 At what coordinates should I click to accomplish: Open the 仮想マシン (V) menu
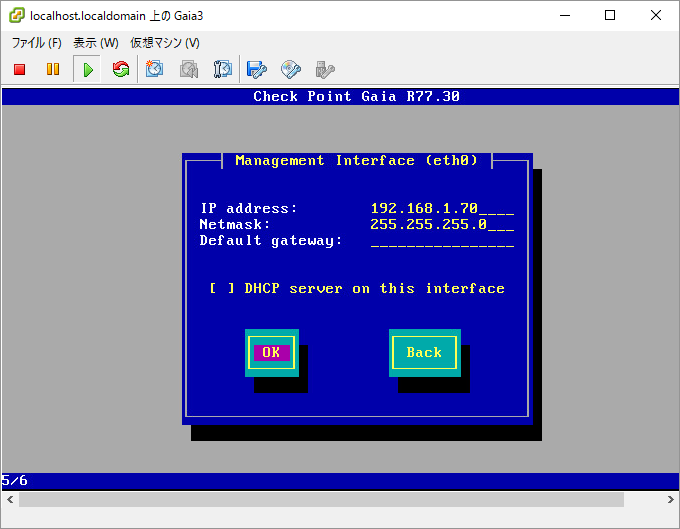pyautogui.click(x=165, y=42)
